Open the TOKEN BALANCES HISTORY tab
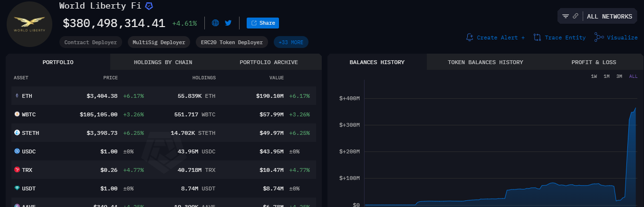 click(x=485, y=62)
